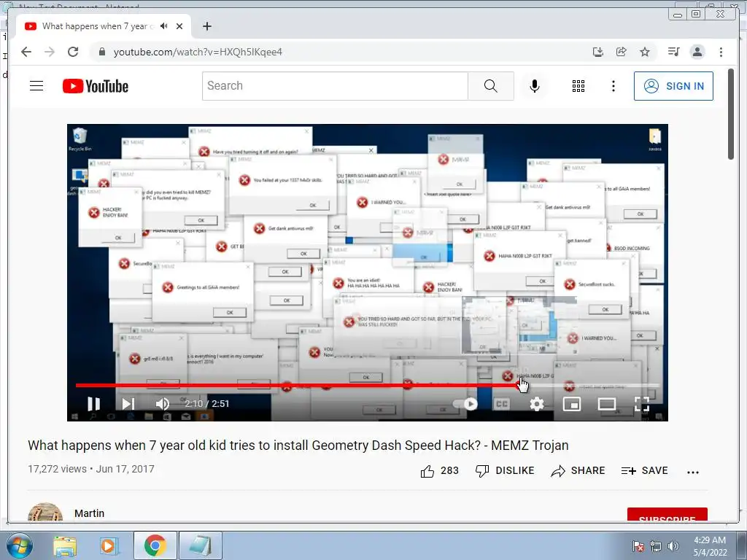The height and width of the screenshot is (560, 747).
Task: Open the Chrome three-dot menu
Action: pos(721,52)
